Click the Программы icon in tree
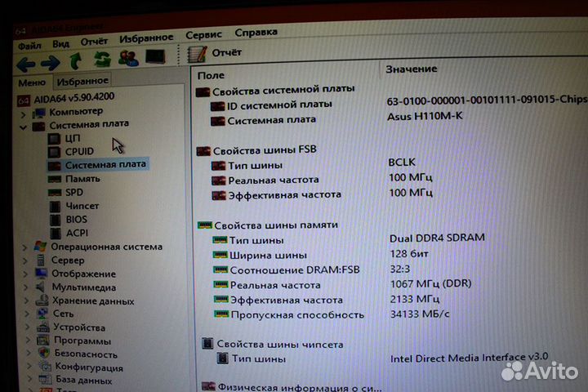This screenshot has height=392, width=588. (x=43, y=341)
